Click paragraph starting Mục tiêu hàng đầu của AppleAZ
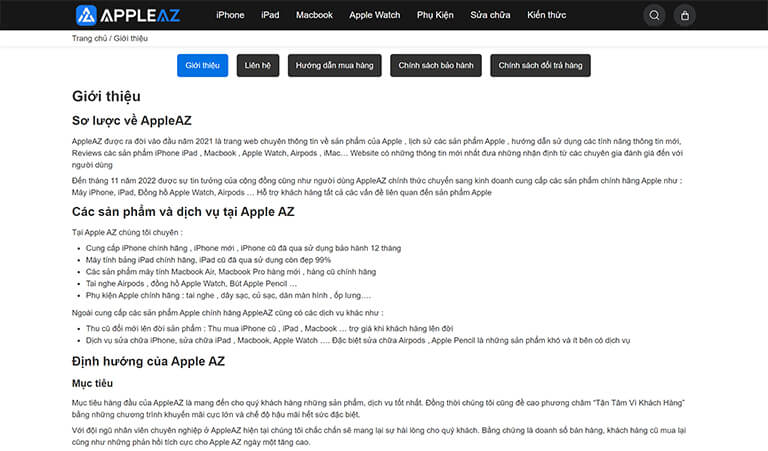This screenshot has width=768, height=451. click(x=378, y=408)
